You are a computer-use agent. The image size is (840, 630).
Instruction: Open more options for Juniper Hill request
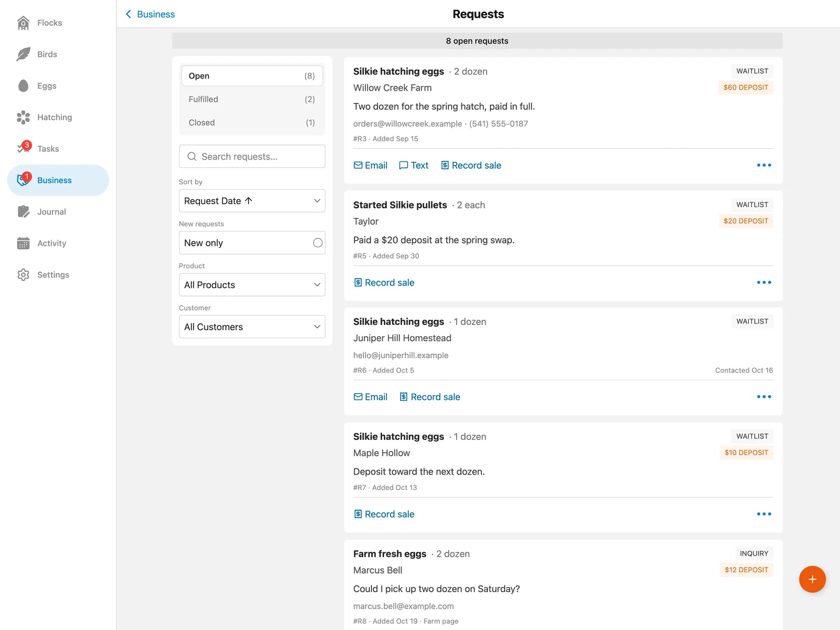pyautogui.click(x=764, y=397)
